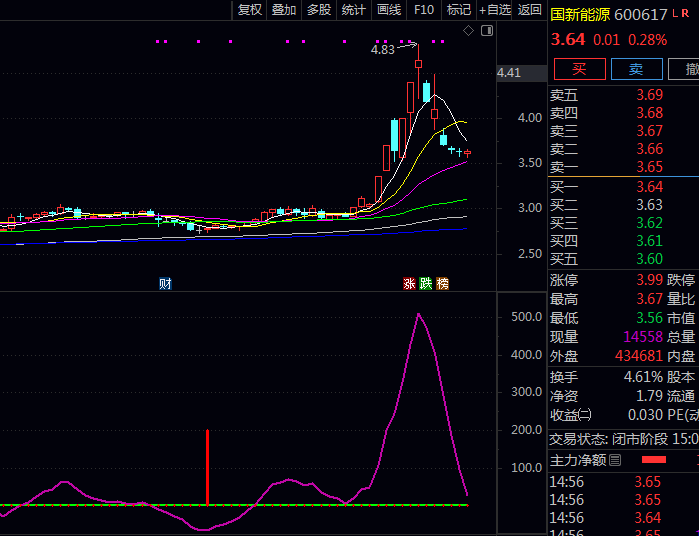This screenshot has width=699, height=536.
Task: Select 卖一 price 3.65
Action: [x=650, y=167]
